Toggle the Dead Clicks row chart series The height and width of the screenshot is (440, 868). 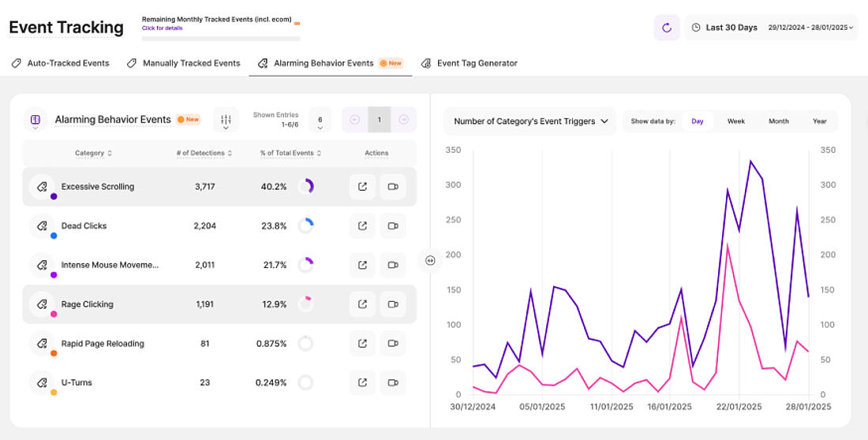[x=219, y=226]
